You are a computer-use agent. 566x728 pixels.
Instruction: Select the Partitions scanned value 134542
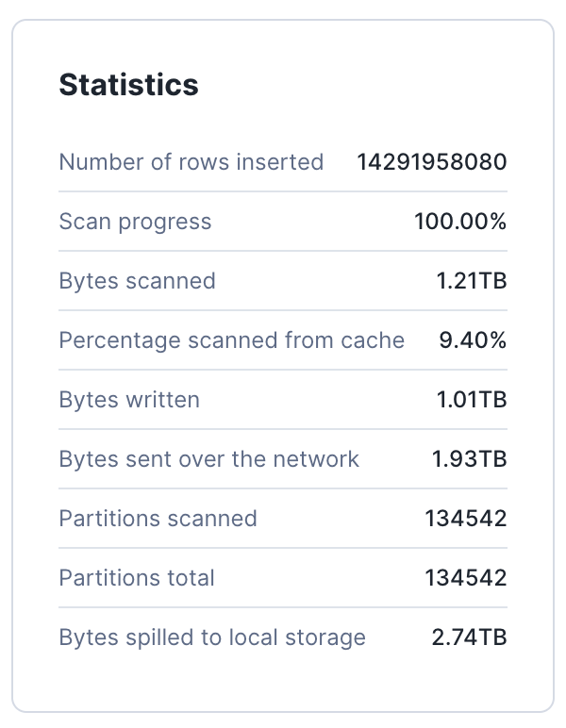click(466, 519)
